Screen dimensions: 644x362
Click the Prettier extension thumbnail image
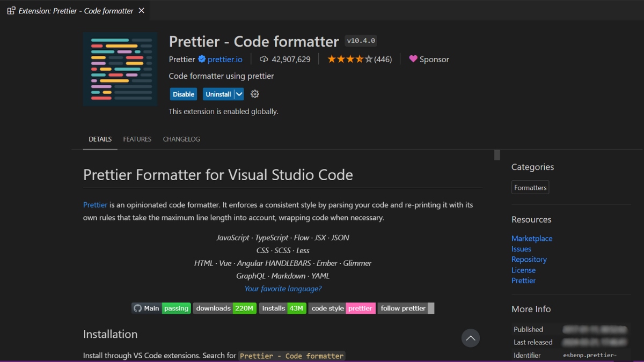(120, 69)
